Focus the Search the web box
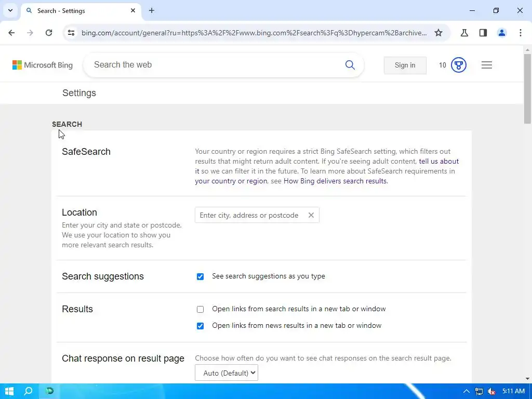532x399 pixels. click(217, 65)
